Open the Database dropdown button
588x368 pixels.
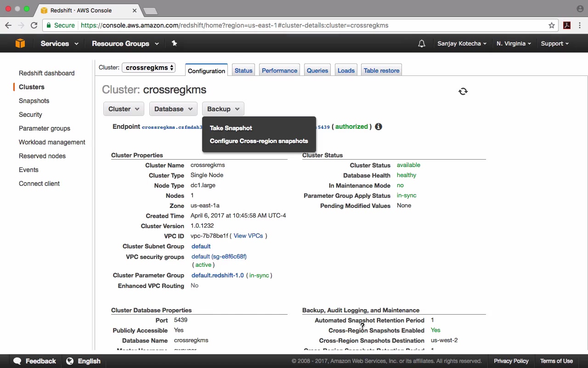[x=173, y=109]
